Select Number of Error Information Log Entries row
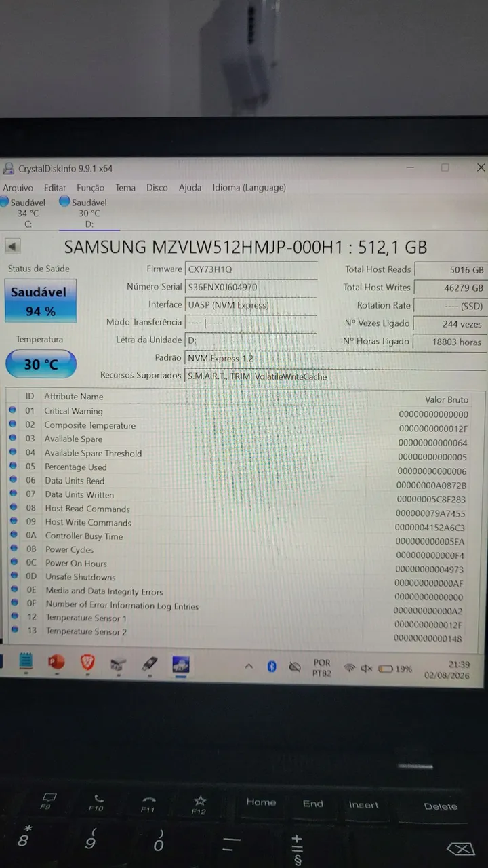 [x=245, y=606]
